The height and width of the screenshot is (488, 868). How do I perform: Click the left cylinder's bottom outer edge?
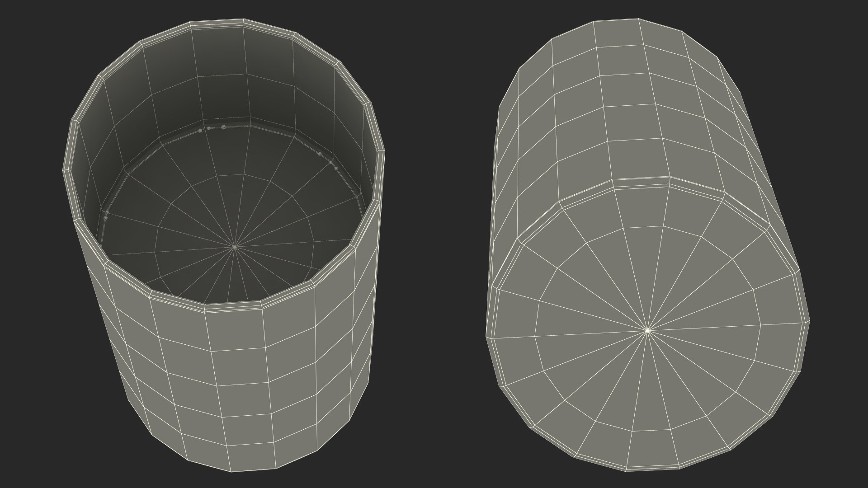click(253, 470)
